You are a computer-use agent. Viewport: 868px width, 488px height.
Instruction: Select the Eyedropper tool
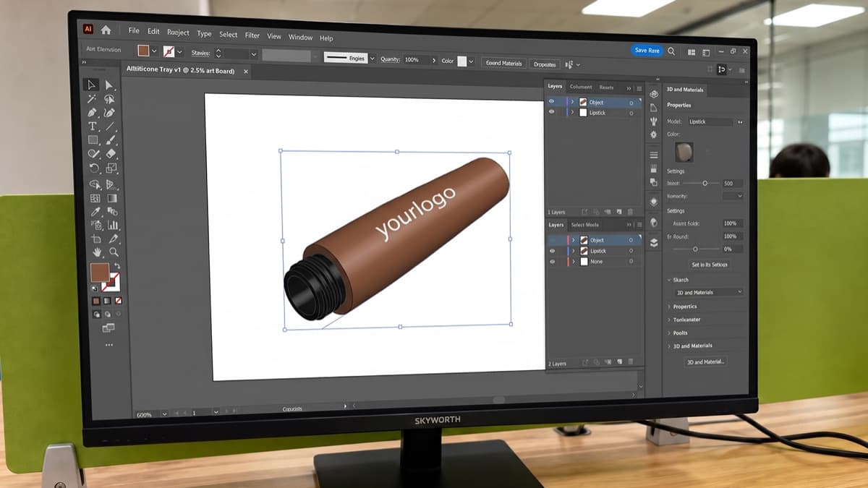[x=94, y=212]
